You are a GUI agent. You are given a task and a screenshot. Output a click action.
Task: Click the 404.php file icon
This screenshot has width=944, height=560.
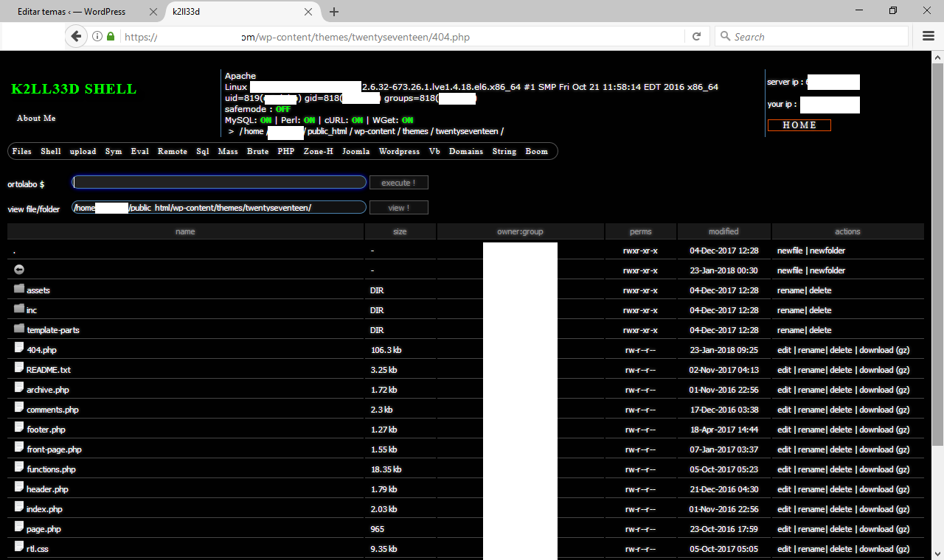click(x=19, y=349)
